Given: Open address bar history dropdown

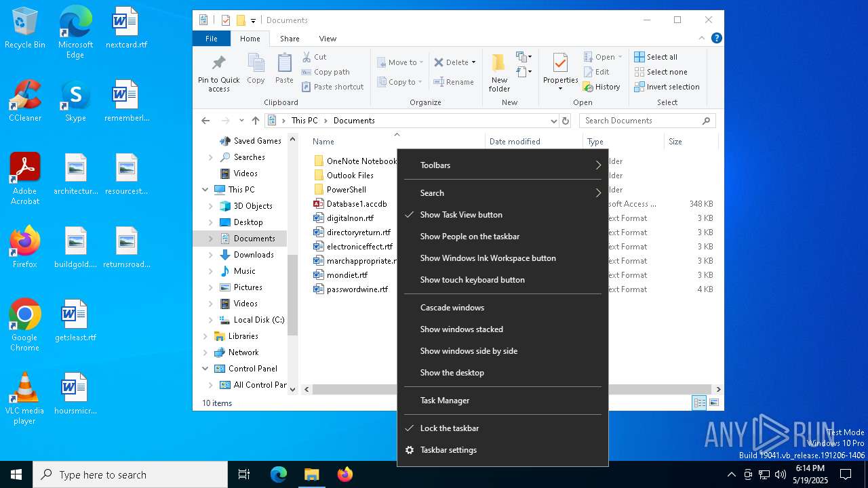Looking at the screenshot, I should coord(553,121).
